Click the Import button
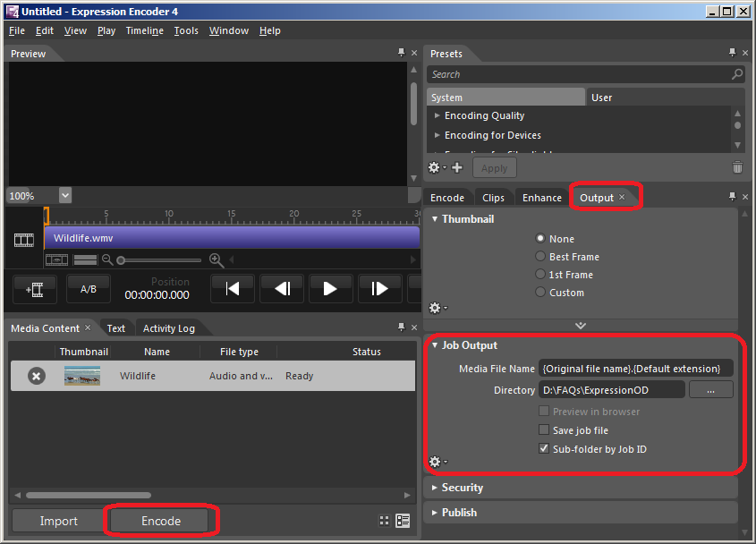The height and width of the screenshot is (544, 756). tap(58, 521)
